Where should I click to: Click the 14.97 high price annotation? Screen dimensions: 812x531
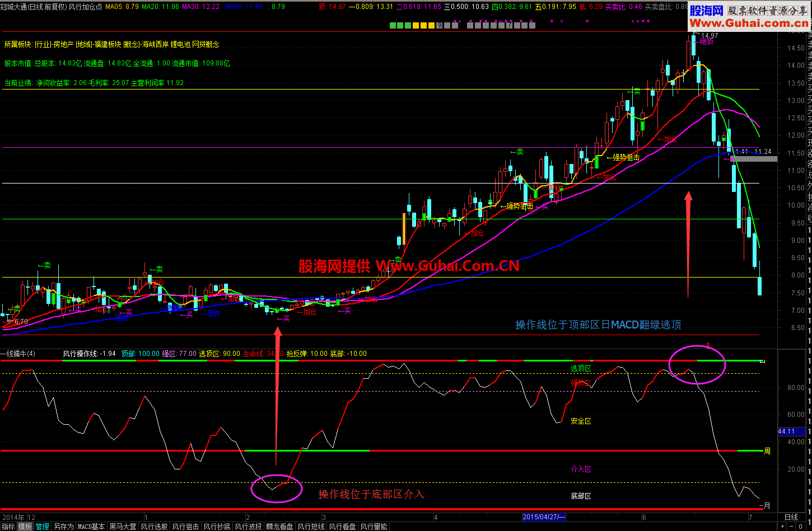tap(710, 35)
